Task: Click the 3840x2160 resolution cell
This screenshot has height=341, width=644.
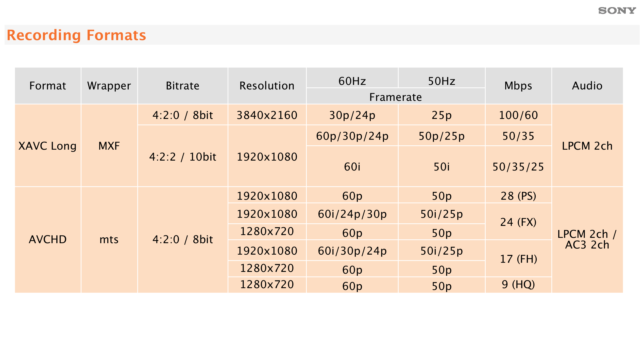Action: coord(267,115)
